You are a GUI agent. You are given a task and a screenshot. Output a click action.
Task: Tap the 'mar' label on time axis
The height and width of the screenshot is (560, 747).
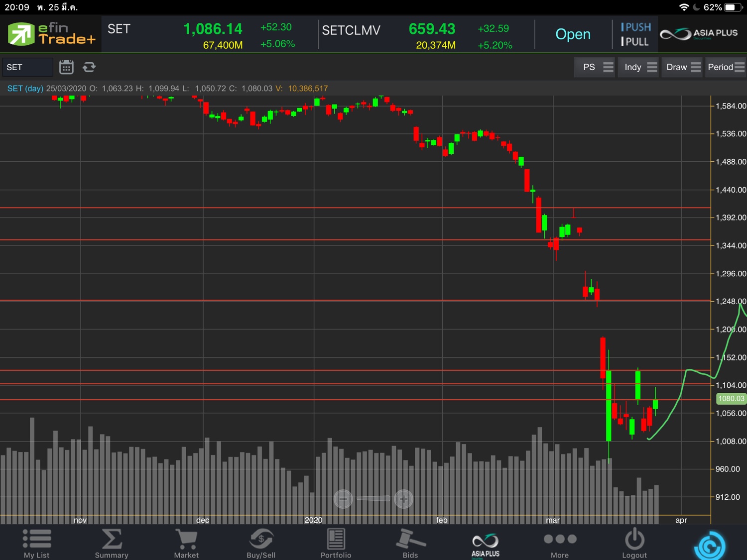pos(553,520)
